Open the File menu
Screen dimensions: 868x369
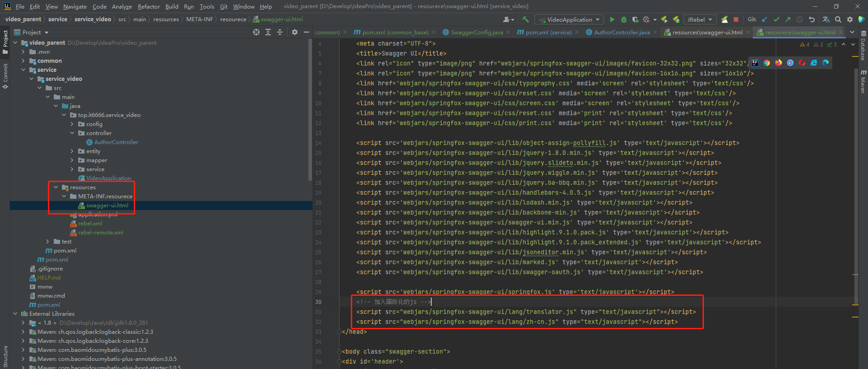pyautogui.click(x=20, y=6)
